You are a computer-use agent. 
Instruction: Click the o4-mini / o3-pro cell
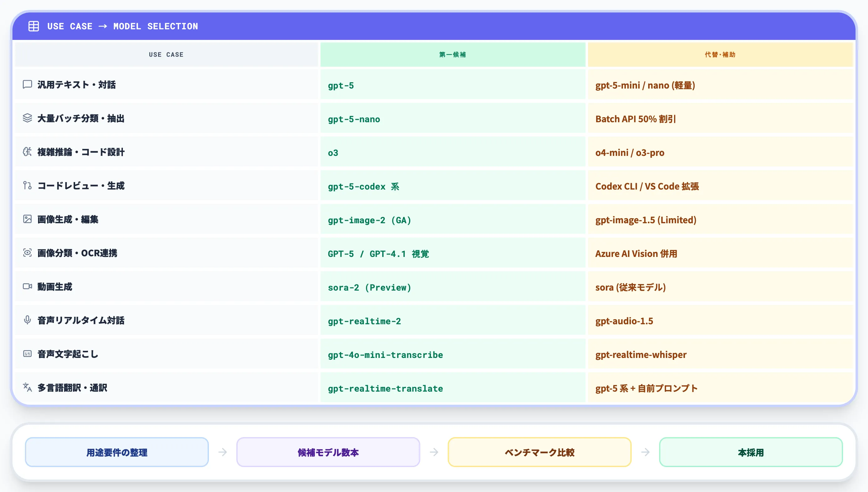tap(720, 152)
